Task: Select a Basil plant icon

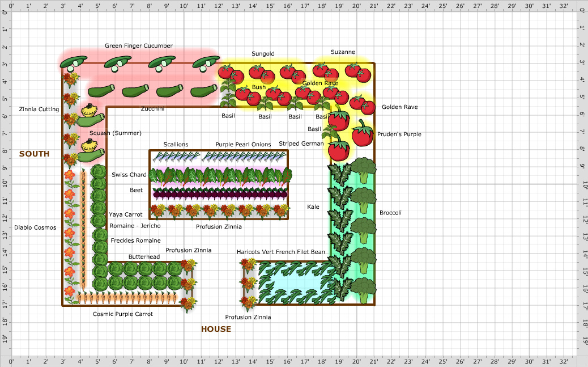Action: point(265,102)
